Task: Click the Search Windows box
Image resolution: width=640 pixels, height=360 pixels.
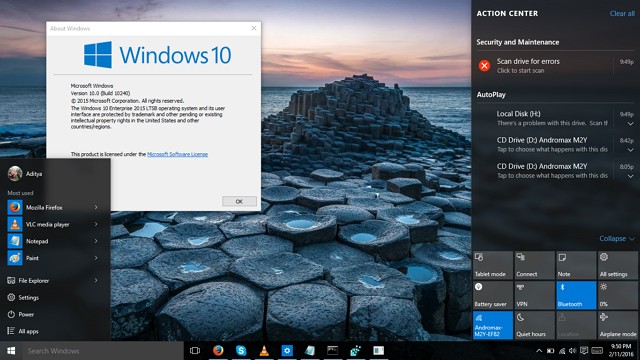Action: click(103, 351)
